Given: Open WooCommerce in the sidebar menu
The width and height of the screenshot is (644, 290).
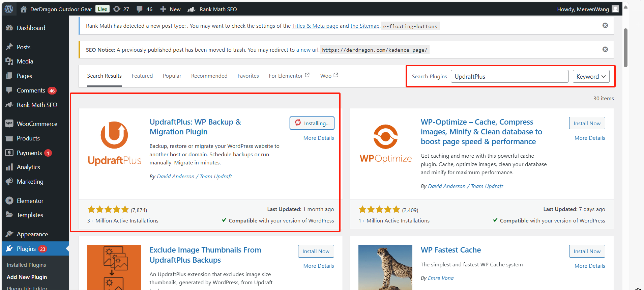Looking at the screenshot, I should pyautogui.click(x=37, y=124).
